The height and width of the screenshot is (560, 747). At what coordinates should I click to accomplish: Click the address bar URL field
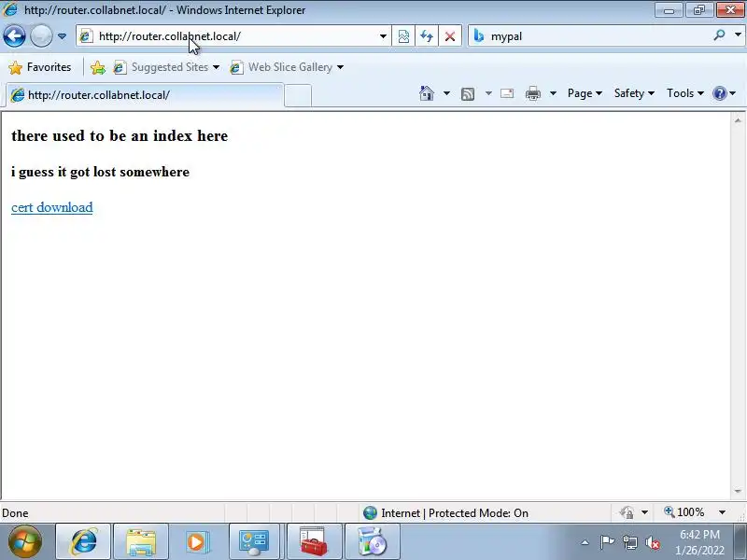click(x=228, y=36)
